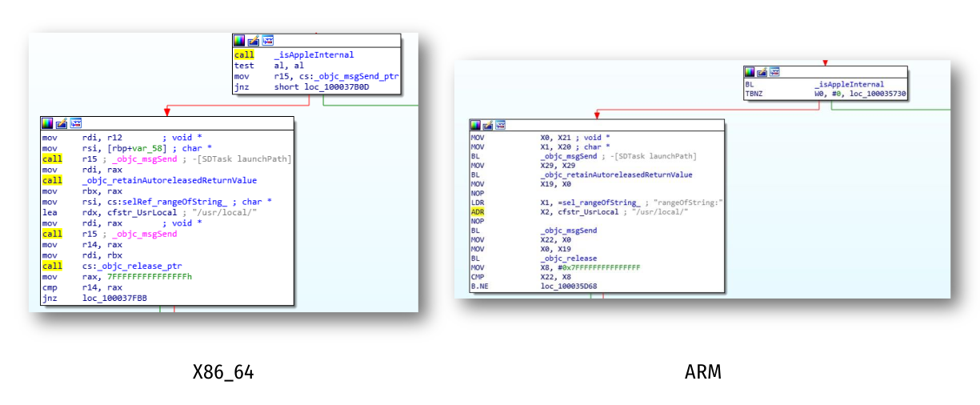Viewport: 980px width, 405px height.
Task: Click the group nodes icon on the ARM 'MOV X0, X21' node
Action: tap(500, 126)
